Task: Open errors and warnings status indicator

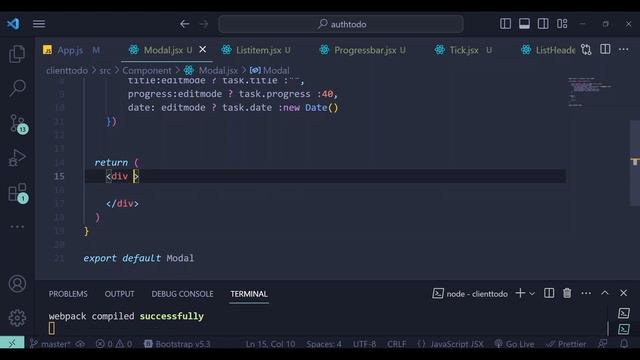Action: point(114,344)
